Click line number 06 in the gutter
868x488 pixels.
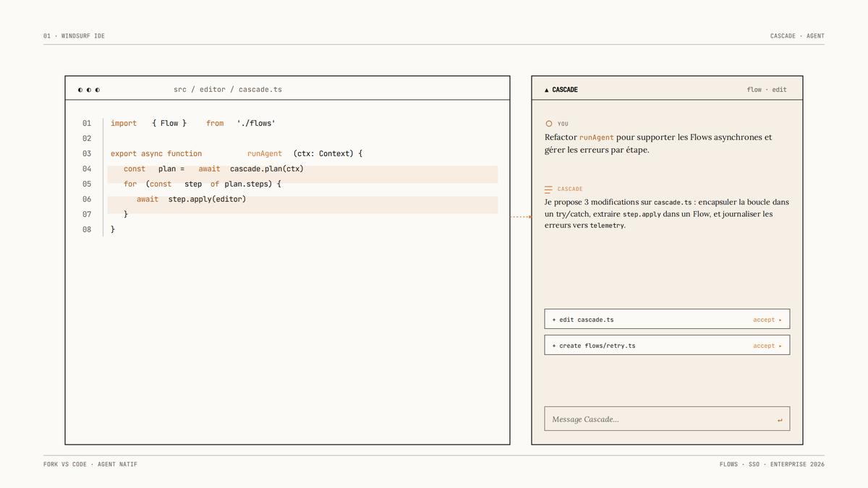(87, 200)
